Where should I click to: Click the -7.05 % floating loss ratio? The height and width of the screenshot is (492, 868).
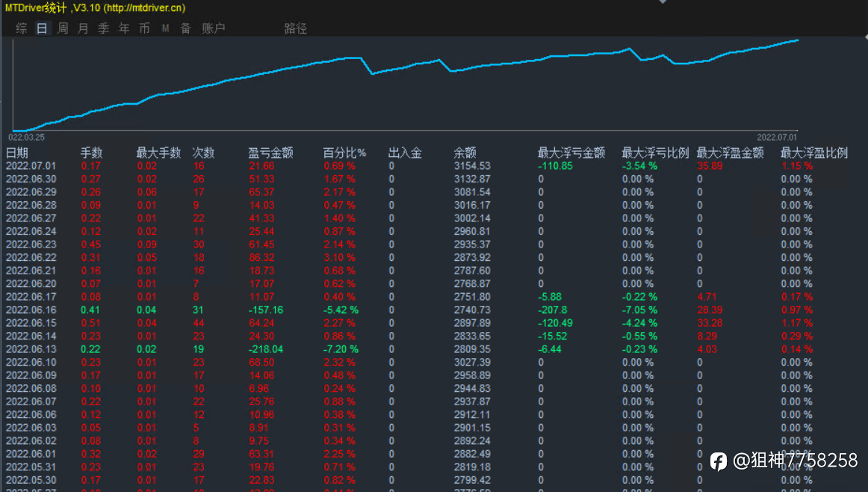(x=639, y=310)
